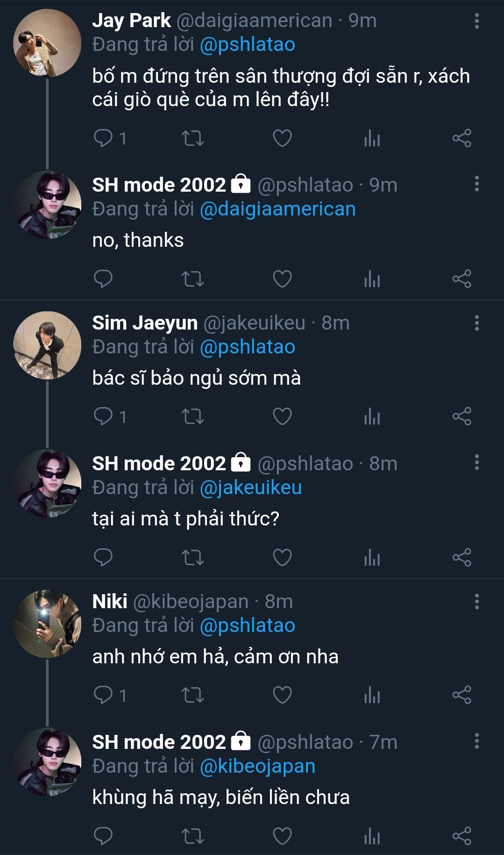Open the @jakeuikeu mention link
The height and width of the screenshot is (855, 504).
250,488
